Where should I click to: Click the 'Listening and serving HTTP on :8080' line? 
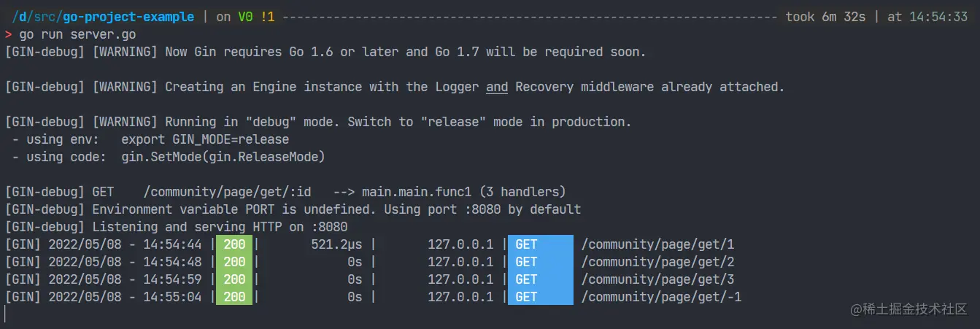(x=220, y=227)
